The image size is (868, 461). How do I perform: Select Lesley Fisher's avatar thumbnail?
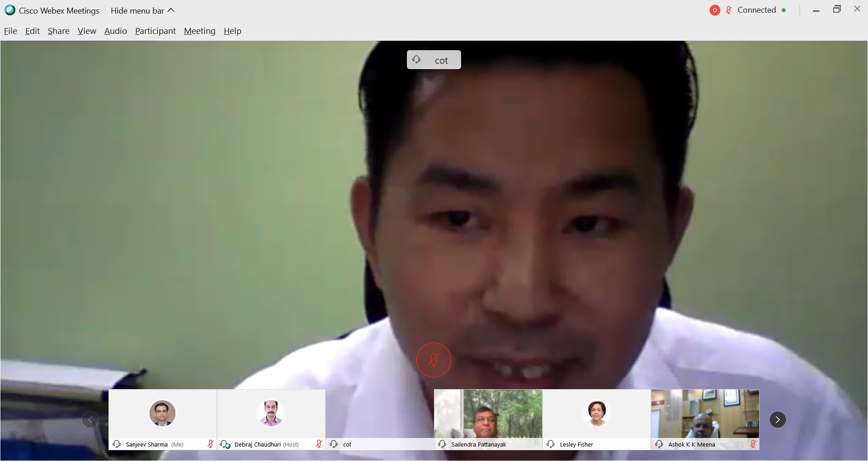[x=596, y=413]
